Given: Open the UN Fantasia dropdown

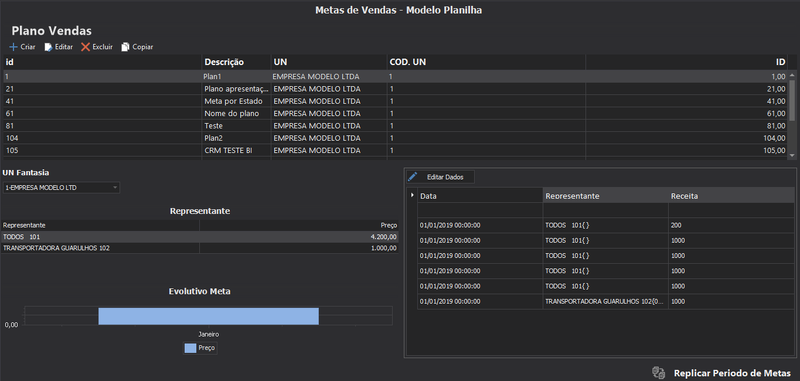Looking at the screenshot, I should (x=61, y=188).
